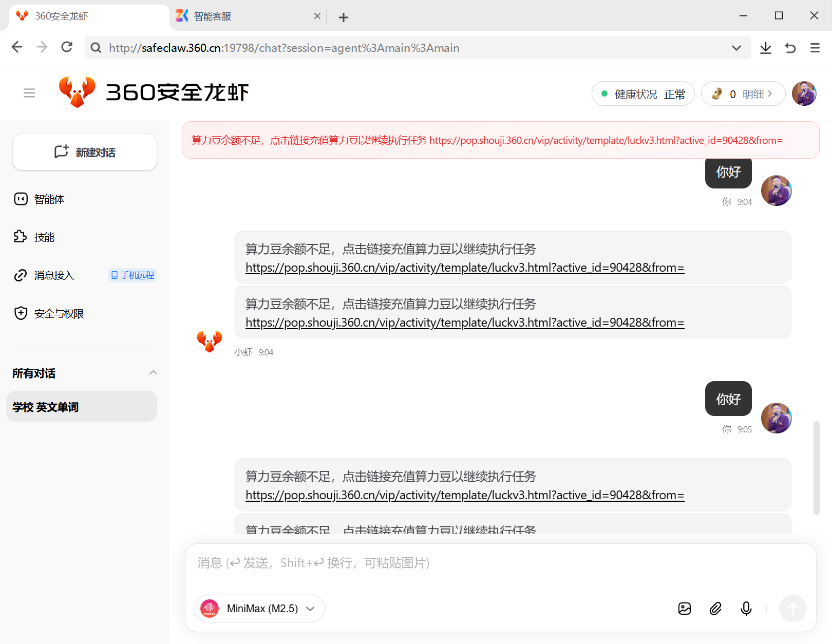Click the recharge link in red banner
The width and height of the screenshot is (832, 644).
(606, 140)
